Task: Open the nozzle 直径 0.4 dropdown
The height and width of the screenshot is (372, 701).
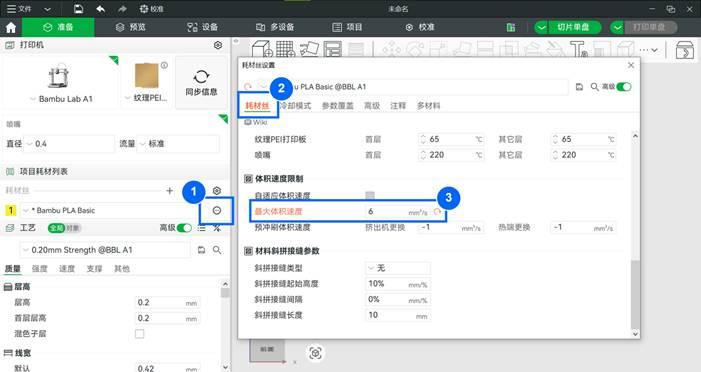Action: pyautogui.click(x=69, y=144)
